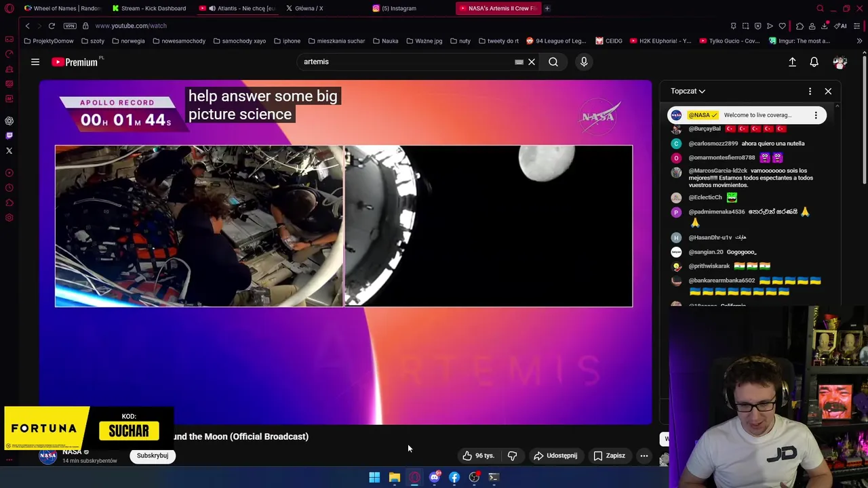Open Opera search tabs magnifier icon

coord(820,8)
